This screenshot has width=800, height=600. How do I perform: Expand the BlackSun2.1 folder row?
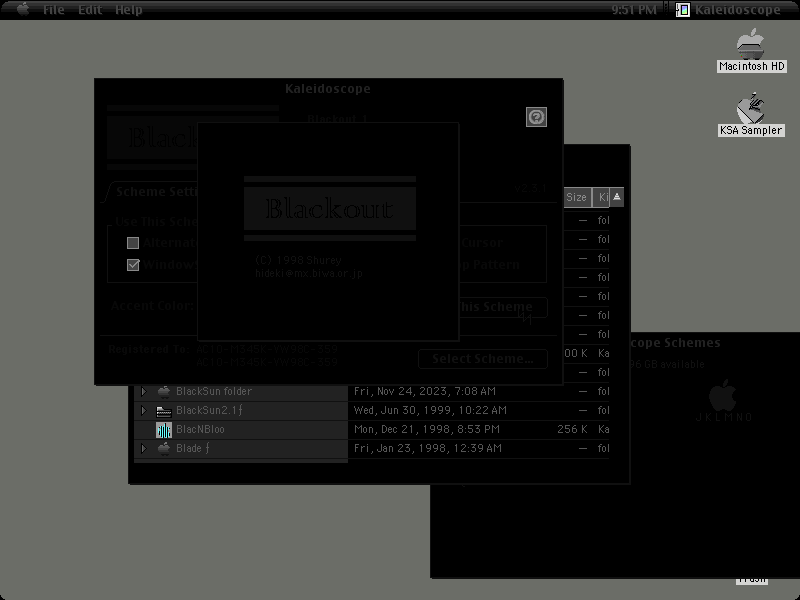tap(143, 410)
